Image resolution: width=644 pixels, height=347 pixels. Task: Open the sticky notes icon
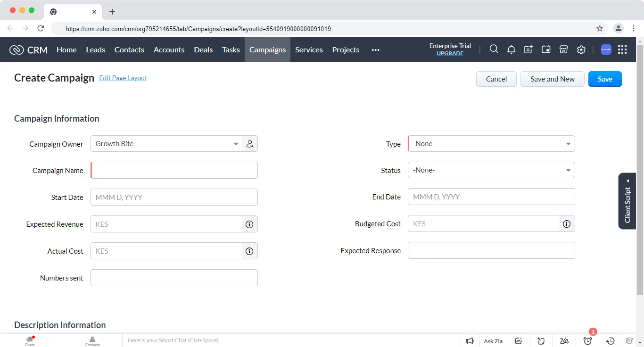click(x=541, y=341)
